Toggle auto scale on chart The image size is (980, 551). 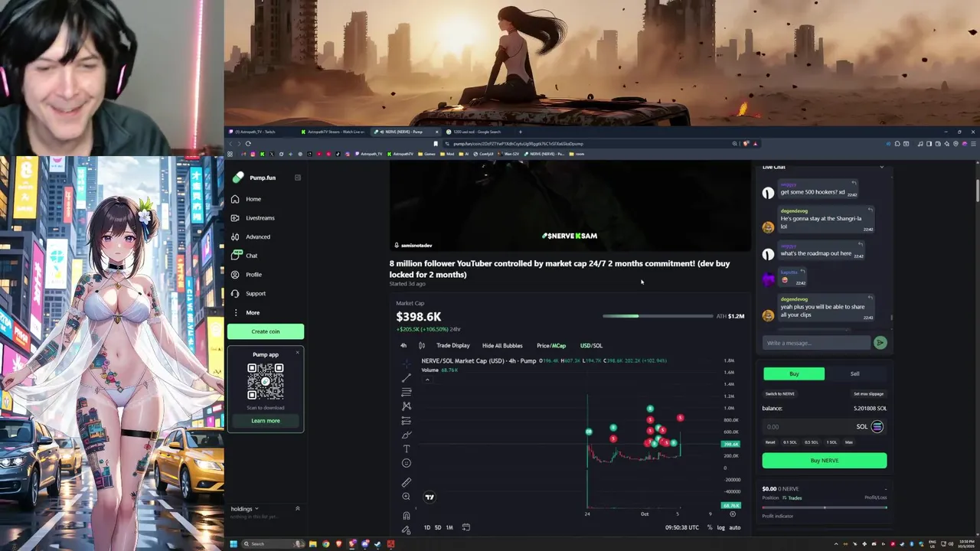click(735, 527)
